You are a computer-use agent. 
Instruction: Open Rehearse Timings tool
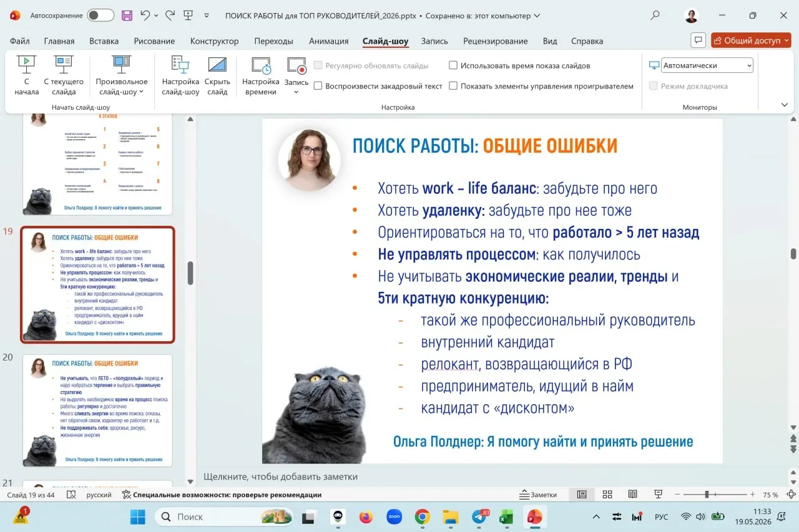pyautogui.click(x=261, y=75)
